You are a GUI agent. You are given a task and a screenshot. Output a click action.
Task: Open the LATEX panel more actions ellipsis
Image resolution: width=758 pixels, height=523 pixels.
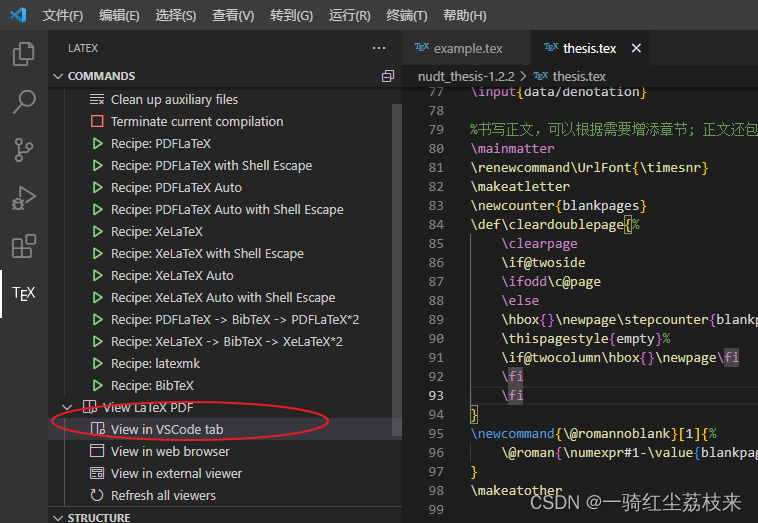[379, 48]
